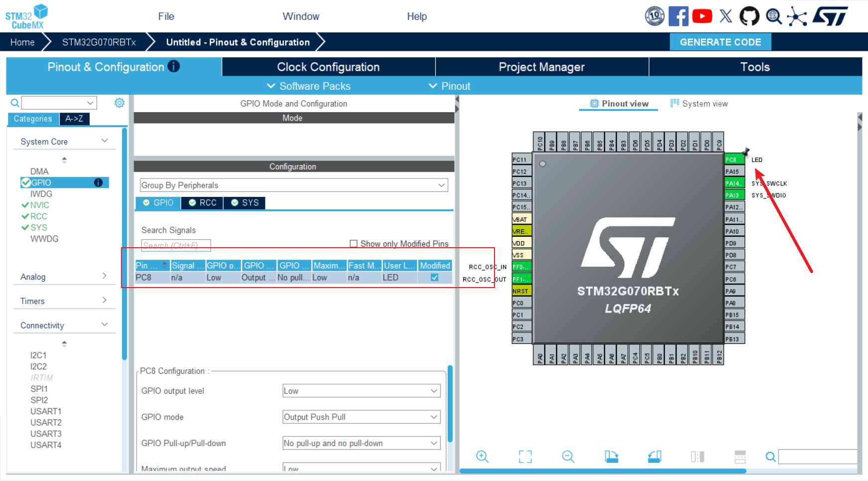The image size is (868, 481).
Task: Open the File menu
Action: tap(166, 16)
